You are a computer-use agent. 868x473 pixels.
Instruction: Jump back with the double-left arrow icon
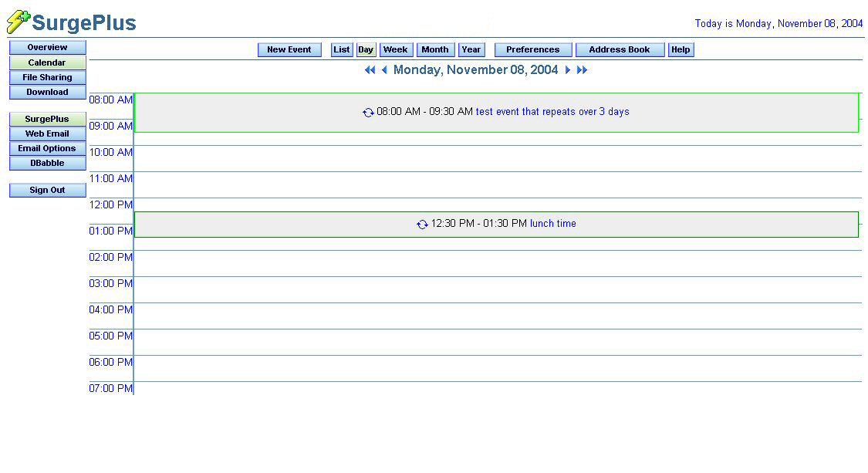pyautogui.click(x=370, y=70)
